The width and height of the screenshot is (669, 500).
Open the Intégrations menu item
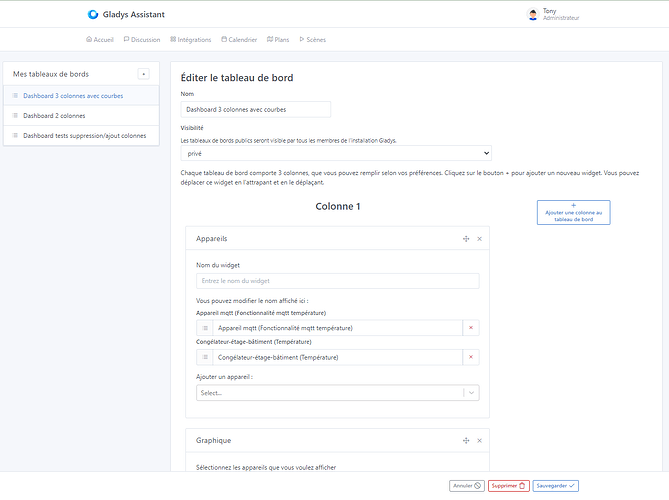coord(189,40)
